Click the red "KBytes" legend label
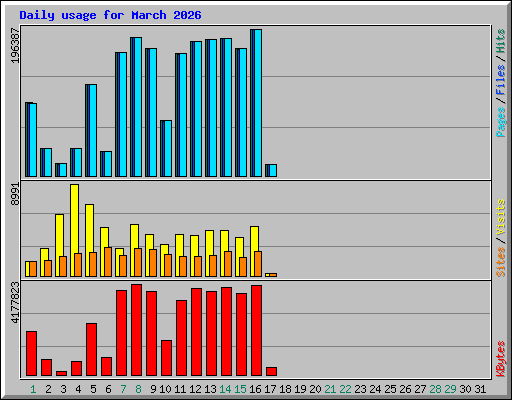The height and width of the screenshot is (400, 512). [500, 359]
